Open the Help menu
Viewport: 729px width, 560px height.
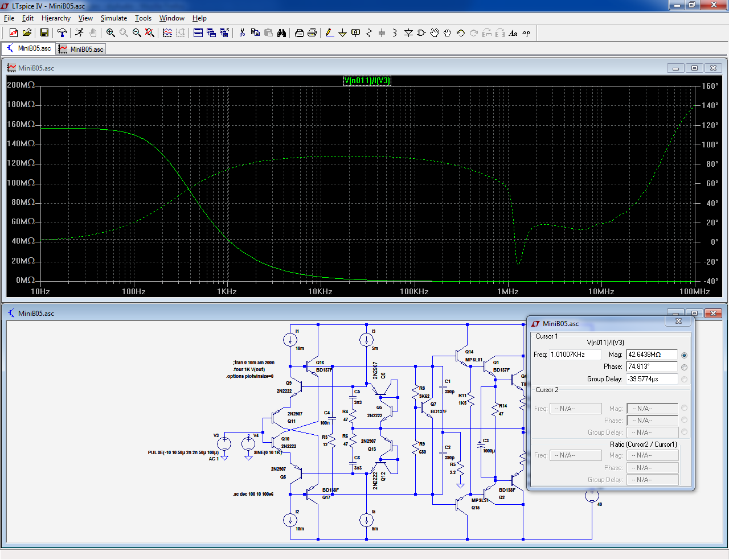click(x=199, y=18)
